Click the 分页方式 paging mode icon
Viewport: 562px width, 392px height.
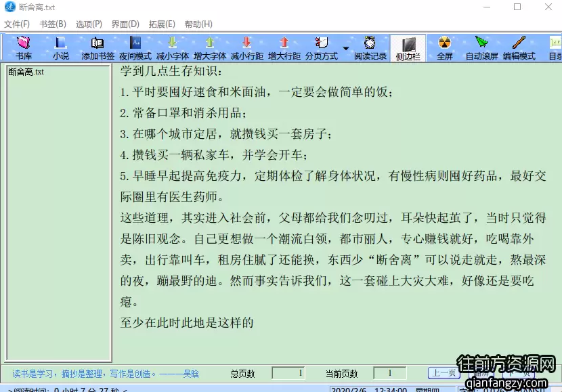click(322, 48)
